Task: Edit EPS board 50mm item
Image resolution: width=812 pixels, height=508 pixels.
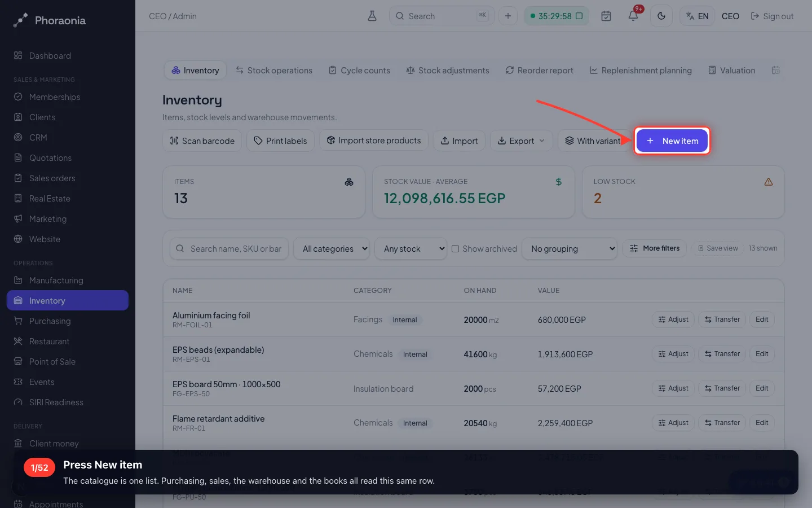Action: 762,388
